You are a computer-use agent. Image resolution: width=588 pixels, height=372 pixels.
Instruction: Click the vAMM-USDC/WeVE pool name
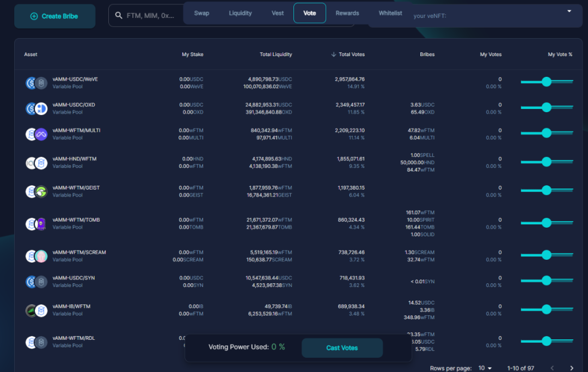pos(75,79)
